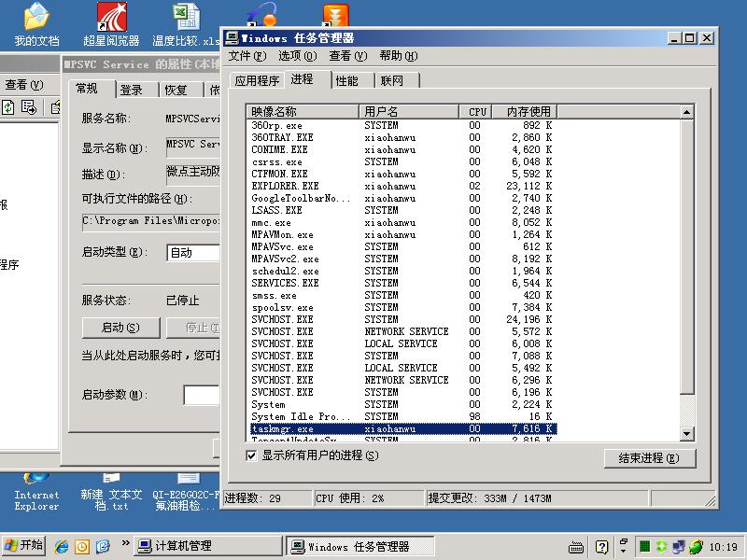Screen dimensions: 747x560
Task: Switch to the 性能 tab
Action: (352, 80)
